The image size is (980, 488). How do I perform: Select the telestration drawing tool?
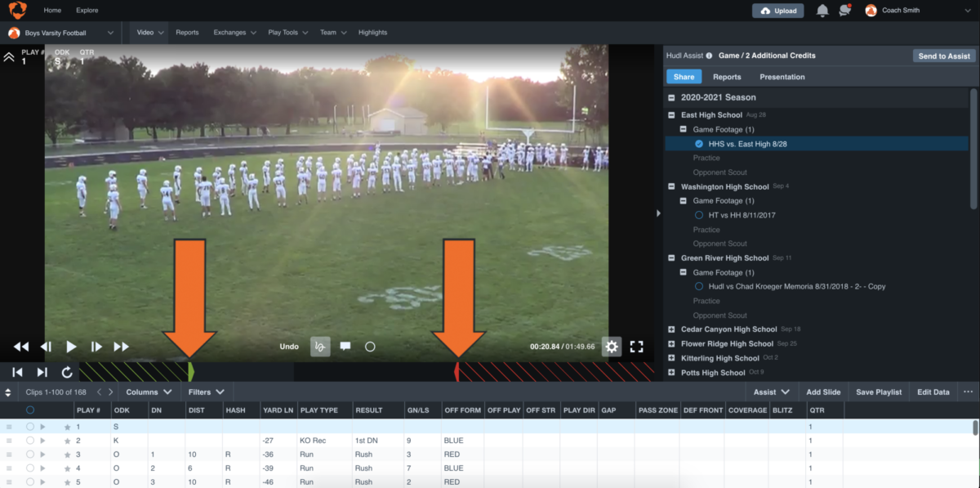[320, 346]
